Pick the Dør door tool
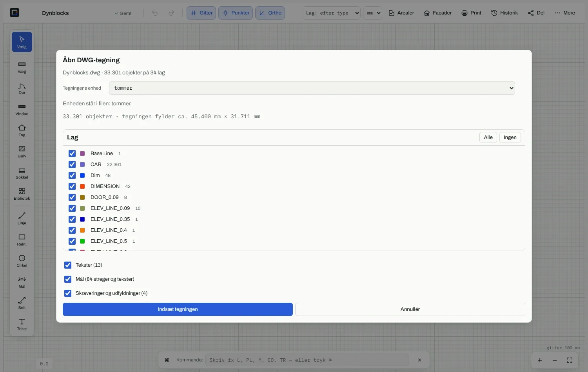 click(22, 88)
